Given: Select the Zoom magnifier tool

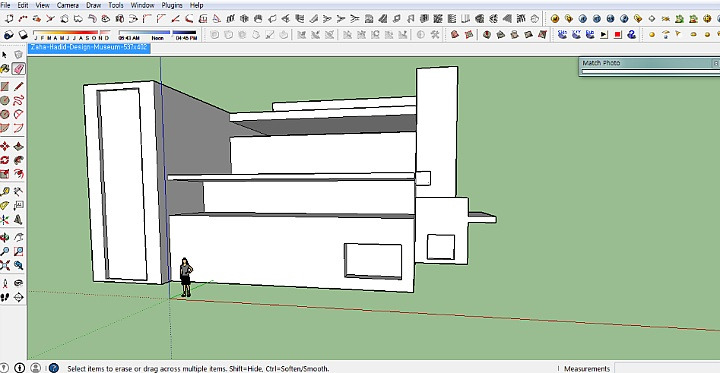Looking at the screenshot, I should pos(5,251).
